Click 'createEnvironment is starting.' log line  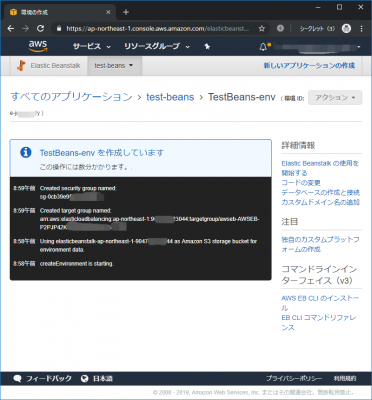coord(77,264)
